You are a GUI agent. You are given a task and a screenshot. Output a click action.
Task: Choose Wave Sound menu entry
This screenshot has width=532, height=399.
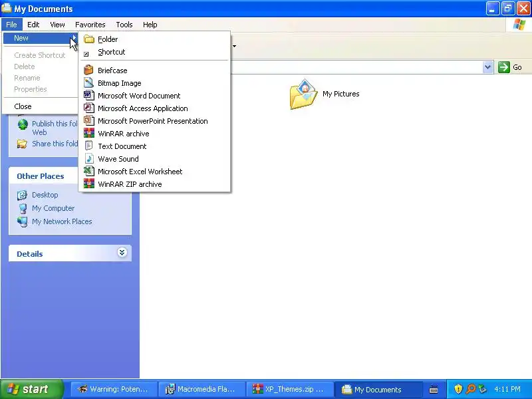point(155,159)
